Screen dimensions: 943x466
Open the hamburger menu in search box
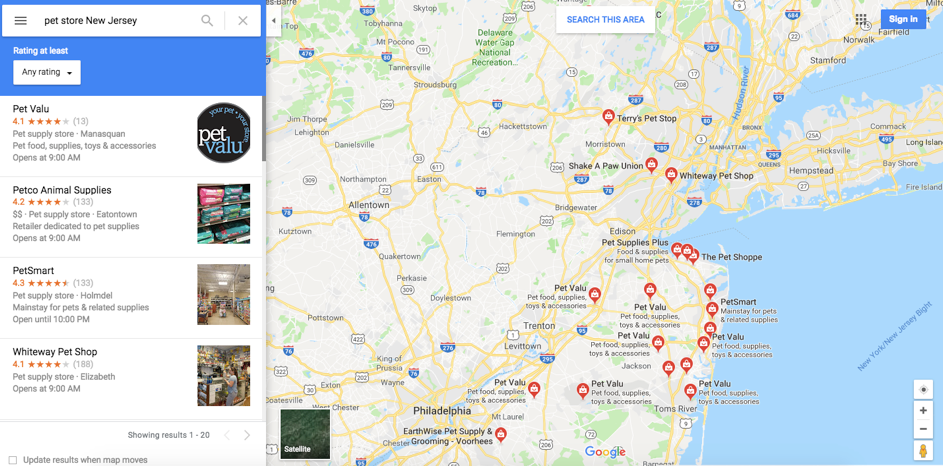tap(20, 20)
